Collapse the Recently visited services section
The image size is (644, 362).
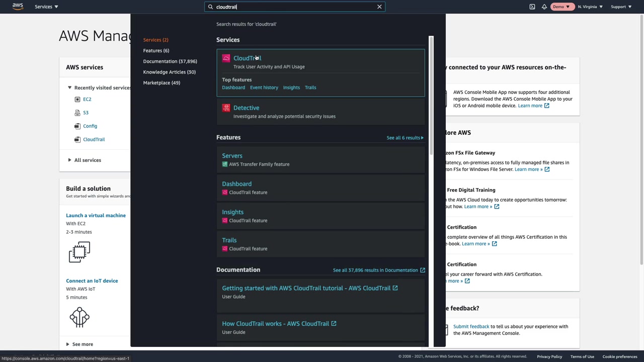(x=69, y=88)
